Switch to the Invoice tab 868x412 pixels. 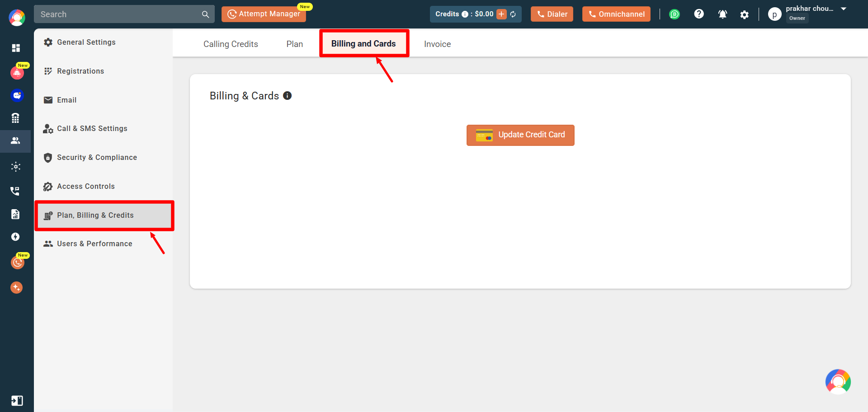coord(437,44)
